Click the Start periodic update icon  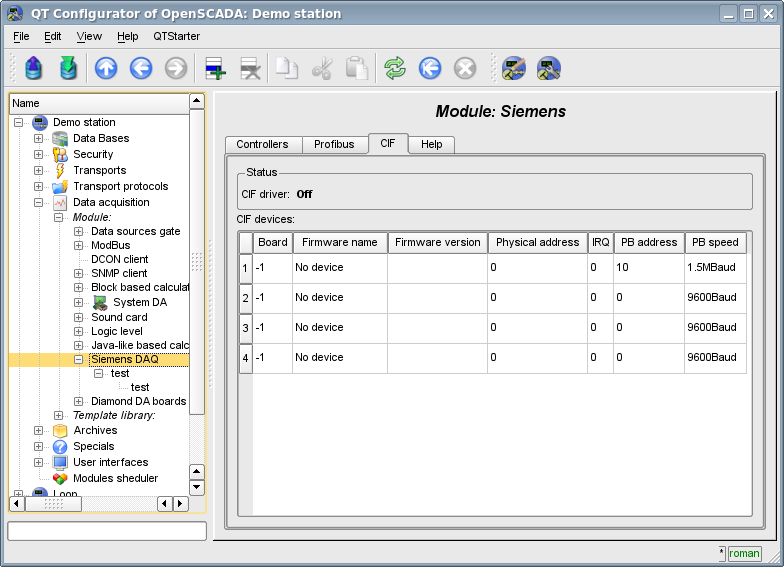point(430,68)
